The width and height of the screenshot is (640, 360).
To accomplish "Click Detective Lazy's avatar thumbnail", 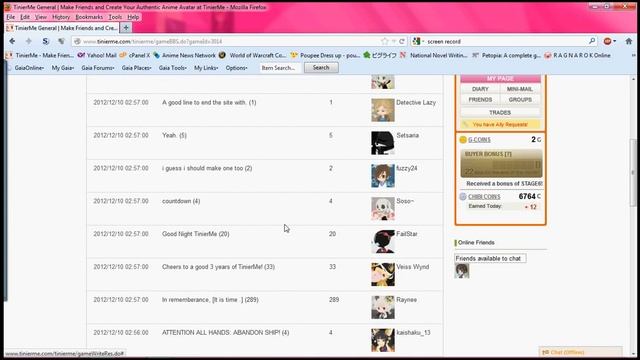I will (383, 110).
